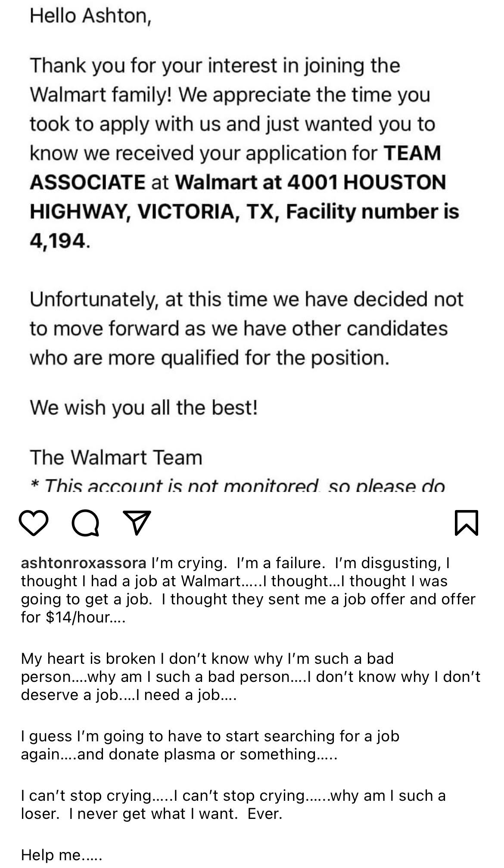Tap the 'My heart is broken' caption paragraph
This screenshot has height=868, width=504.
coord(250,677)
